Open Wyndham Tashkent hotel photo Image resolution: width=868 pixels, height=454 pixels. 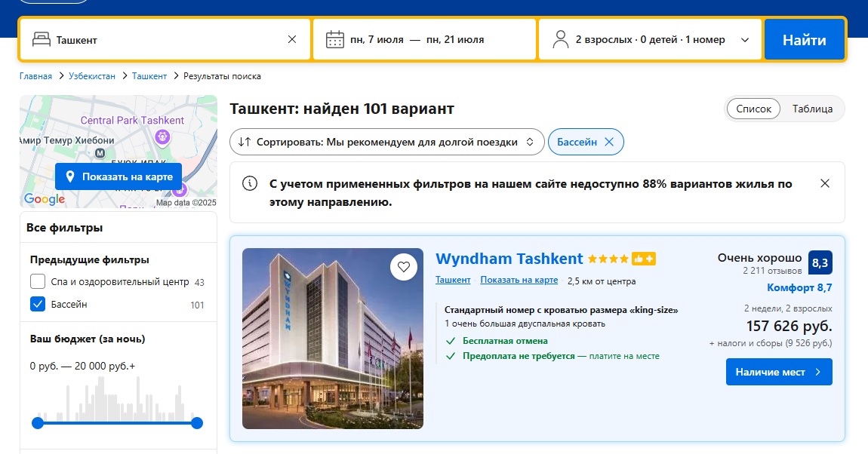click(333, 339)
